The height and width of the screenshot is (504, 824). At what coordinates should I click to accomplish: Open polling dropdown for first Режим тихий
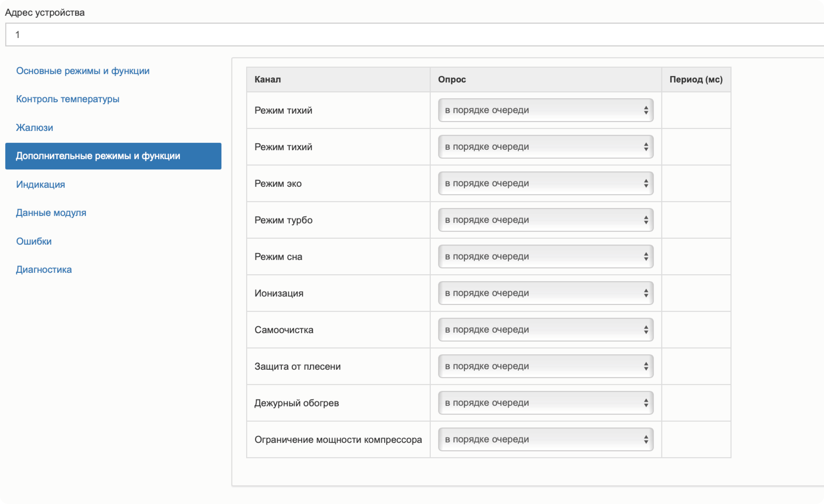(x=546, y=110)
